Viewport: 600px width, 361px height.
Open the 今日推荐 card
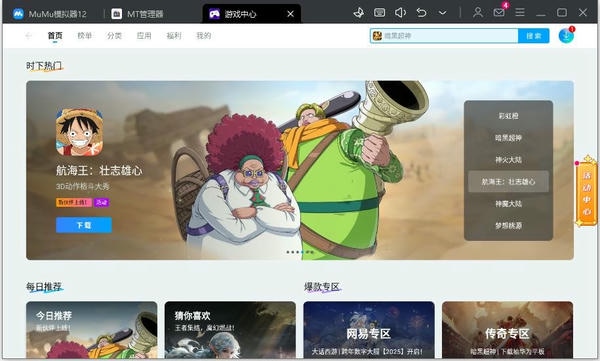tap(91, 330)
